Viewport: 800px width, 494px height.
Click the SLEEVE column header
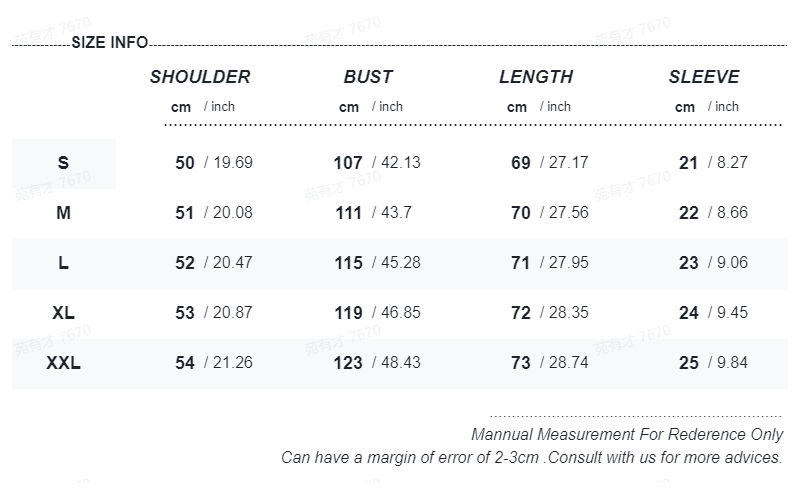[x=704, y=77]
